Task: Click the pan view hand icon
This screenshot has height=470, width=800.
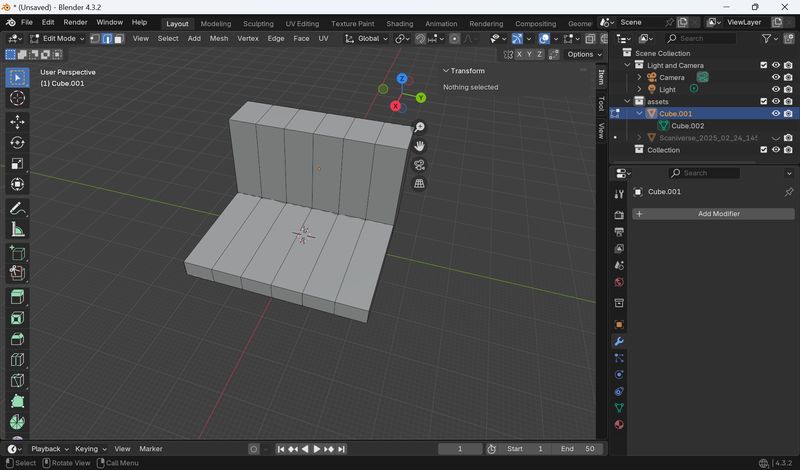Action: coord(419,146)
